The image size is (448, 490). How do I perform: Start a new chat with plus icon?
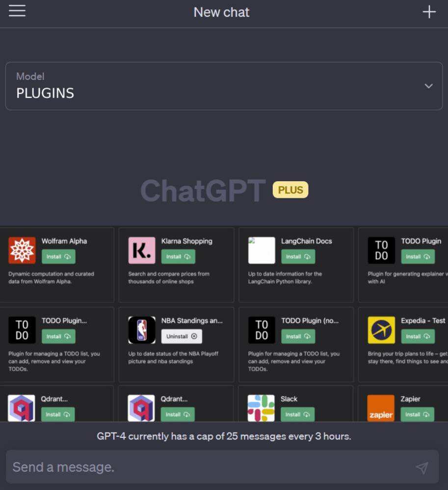[429, 12]
